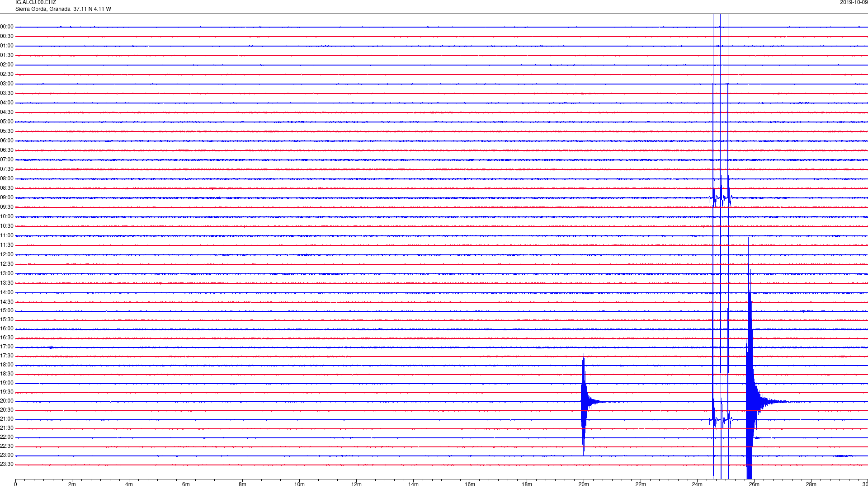This screenshot has width=868, height=488.
Task: Click the 28m mark on the time axis
Action: pos(811,484)
